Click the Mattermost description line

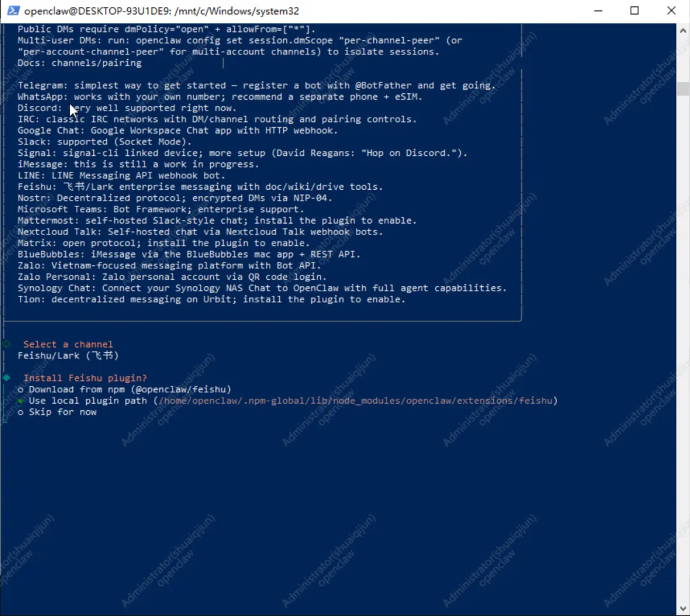tap(217, 220)
